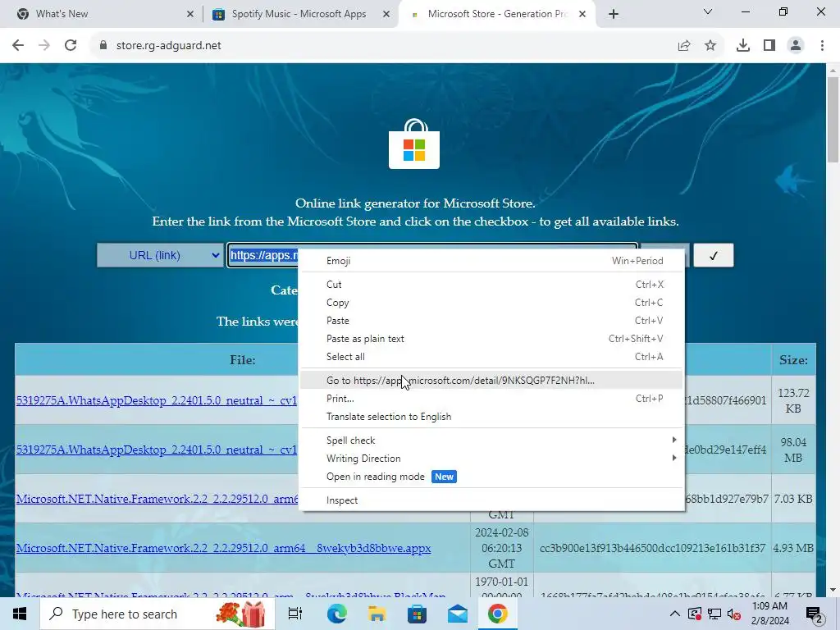Choose Select all in the context menu

(x=492, y=357)
